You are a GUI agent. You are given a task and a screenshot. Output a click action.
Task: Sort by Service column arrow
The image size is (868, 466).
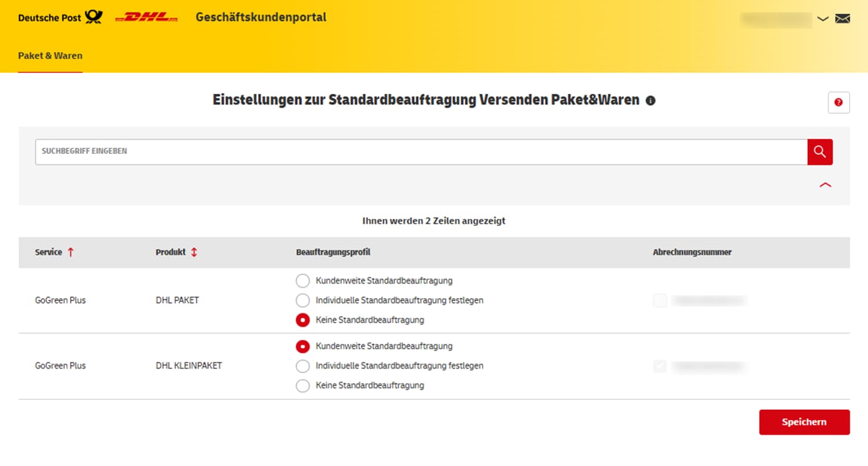pos(71,252)
